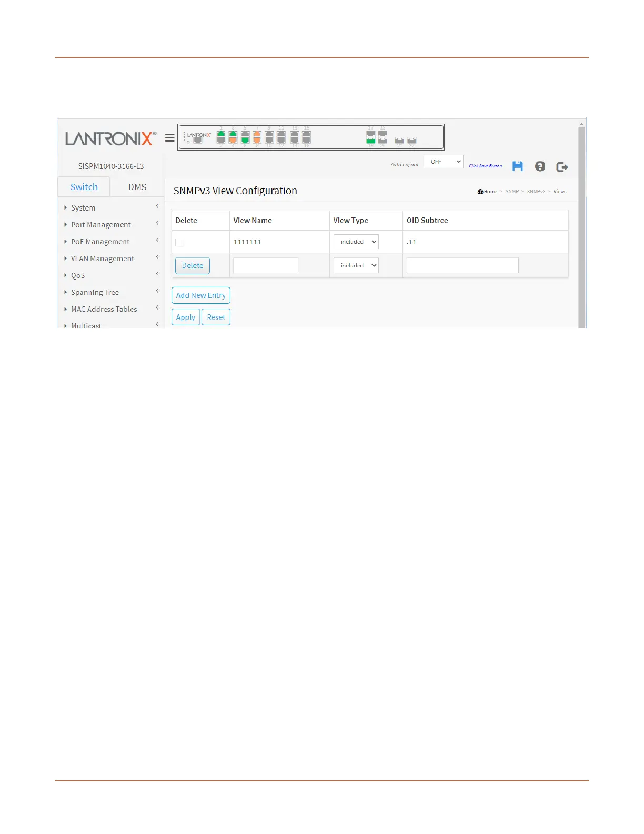Click the new View Name input field
The width and height of the screenshot is (644, 834).
click(266, 265)
